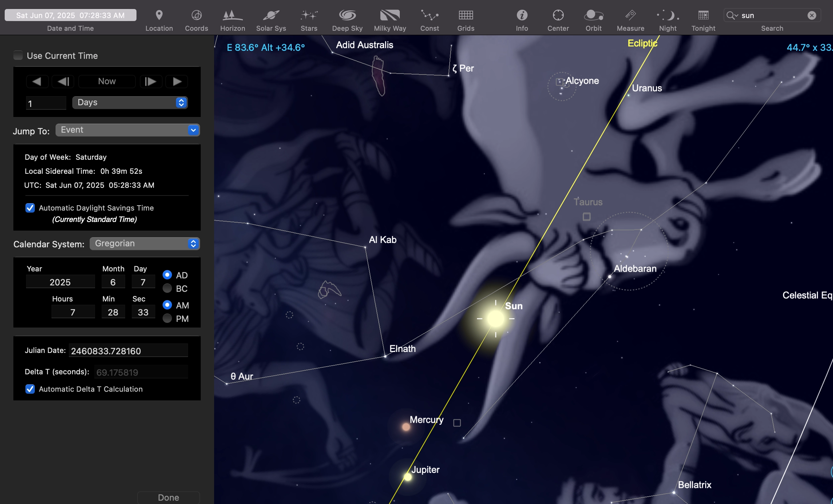Click the Adid Australis label
Image resolution: width=833 pixels, height=504 pixels.
pos(364,45)
